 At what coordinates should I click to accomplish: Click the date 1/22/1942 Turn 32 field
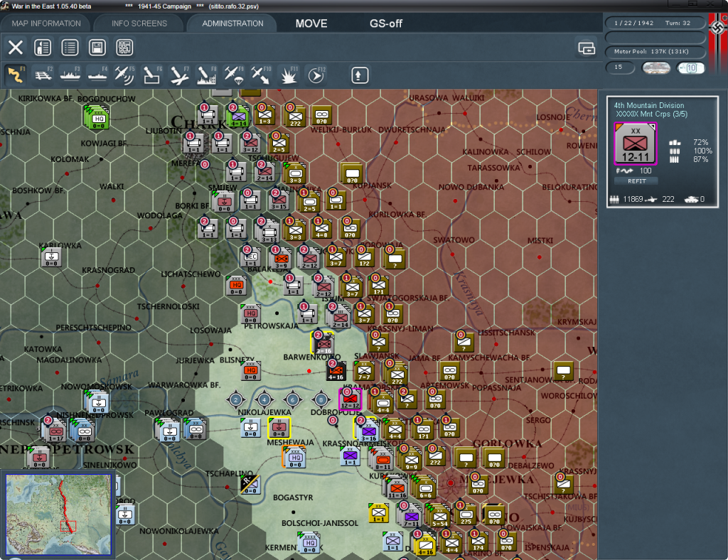tap(655, 23)
